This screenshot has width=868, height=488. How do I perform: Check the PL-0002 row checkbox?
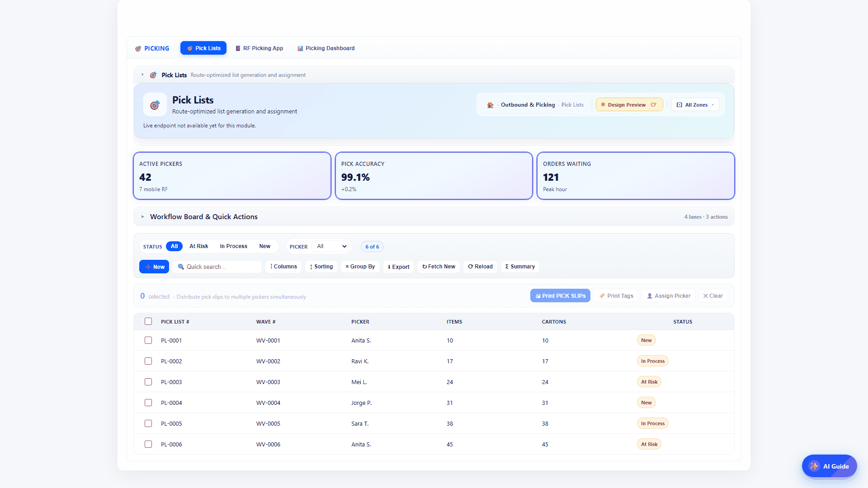148,361
